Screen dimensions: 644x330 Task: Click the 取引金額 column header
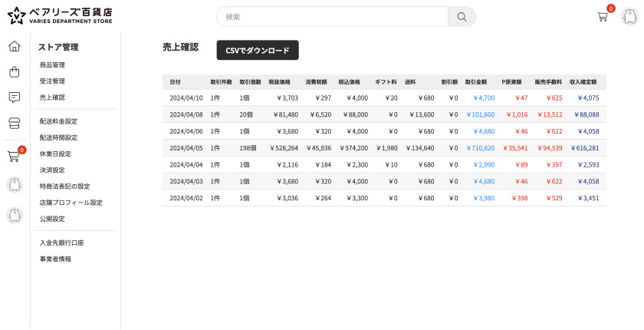476,82
